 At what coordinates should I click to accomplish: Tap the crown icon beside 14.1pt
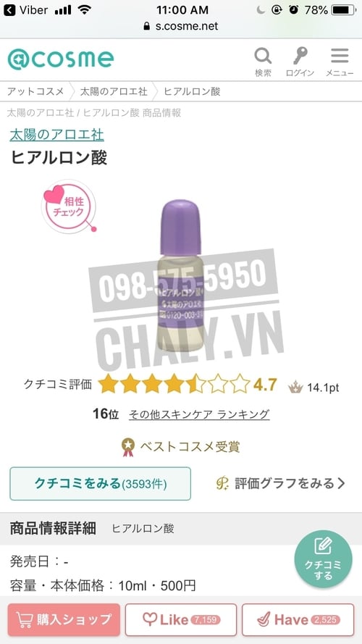click(x=295, y=387)
